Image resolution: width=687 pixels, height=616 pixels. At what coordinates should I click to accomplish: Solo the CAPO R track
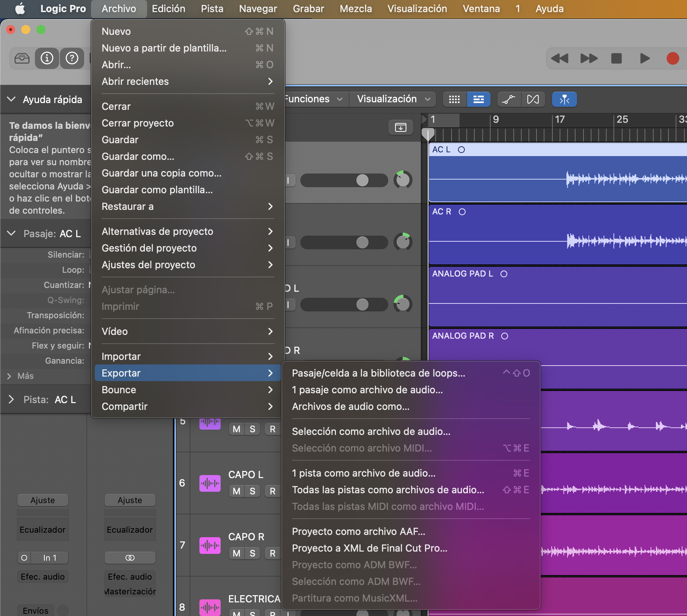tap(253, 553)
